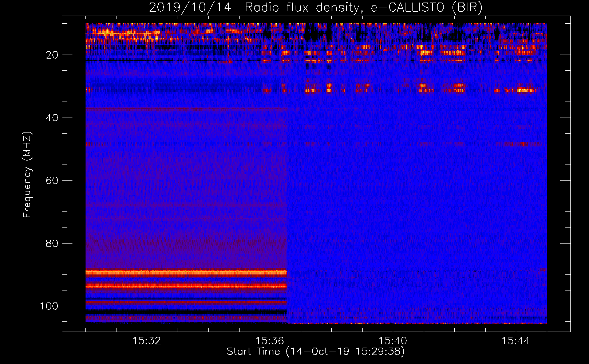Click the date '2019/10/14' in the title
589x364 pixels.
pyautogui.click(x=190, y=8)
